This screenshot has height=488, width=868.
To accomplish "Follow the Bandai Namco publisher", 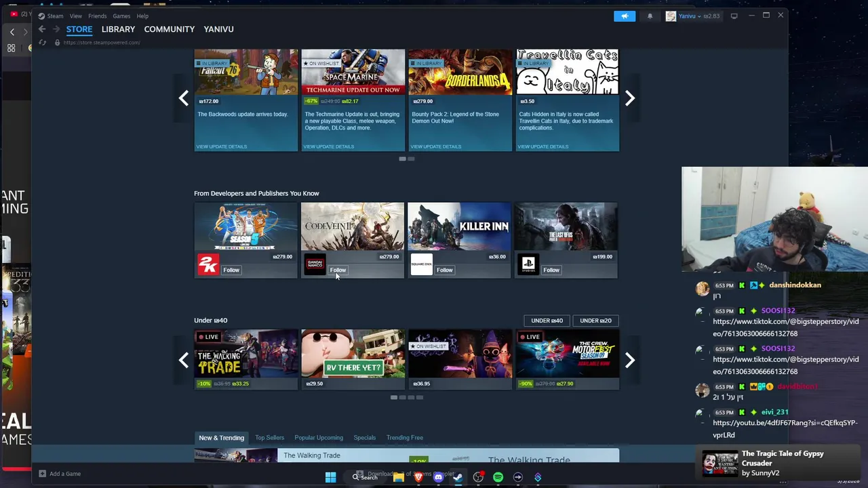I will pyautogui.click(x=338, y=270).
